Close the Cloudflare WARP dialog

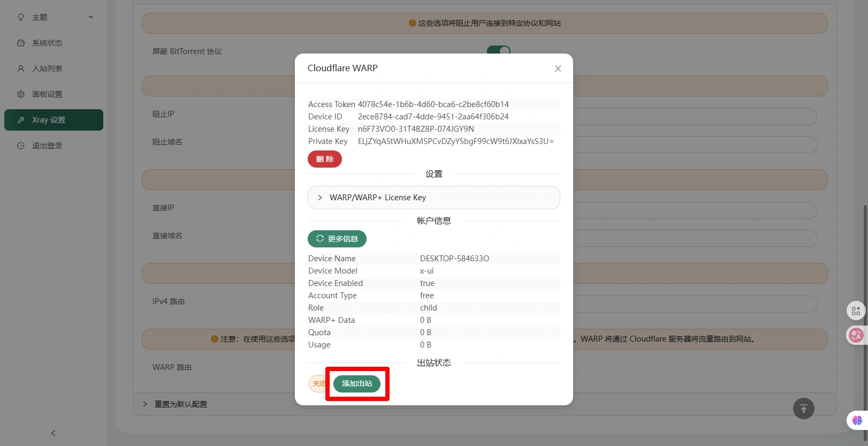(x=558, y=69)
